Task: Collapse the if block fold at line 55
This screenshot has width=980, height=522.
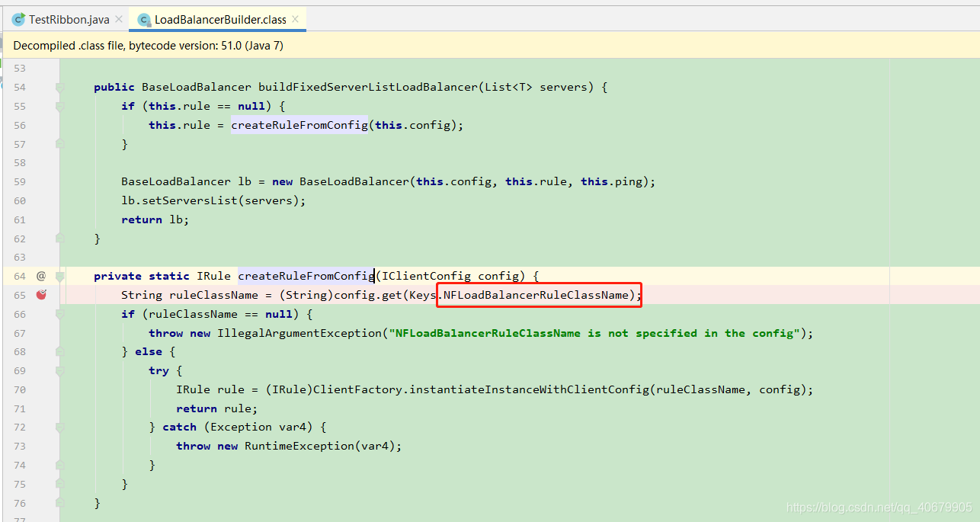Action: 60,106
